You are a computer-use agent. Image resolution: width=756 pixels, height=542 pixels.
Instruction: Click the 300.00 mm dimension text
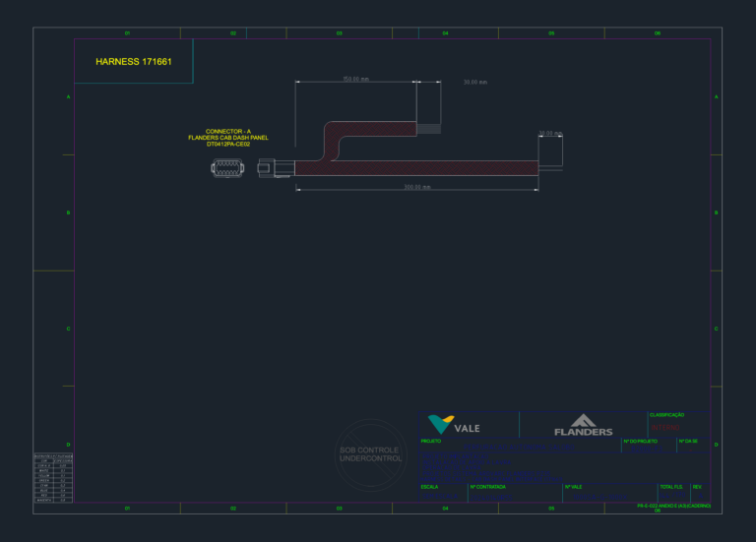417,187
